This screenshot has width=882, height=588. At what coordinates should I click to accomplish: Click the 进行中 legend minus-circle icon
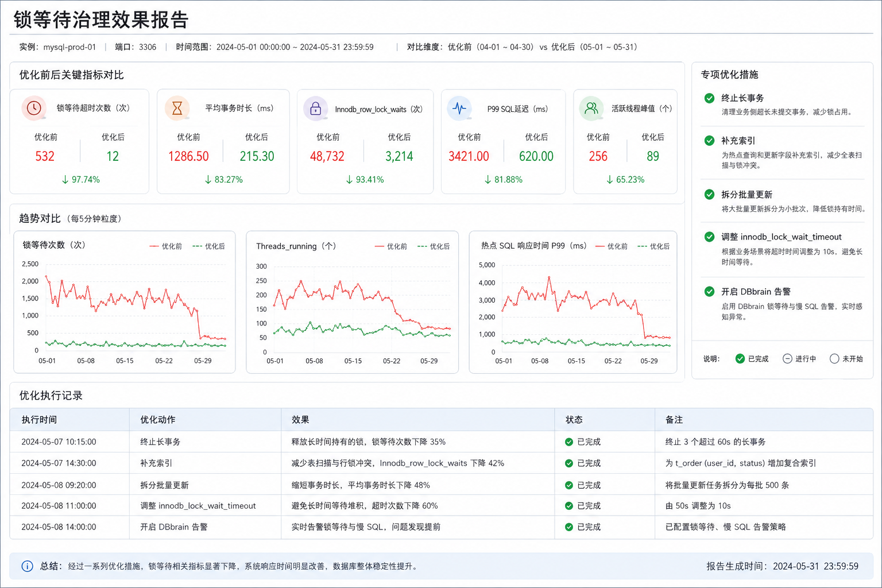coord(787,359)
